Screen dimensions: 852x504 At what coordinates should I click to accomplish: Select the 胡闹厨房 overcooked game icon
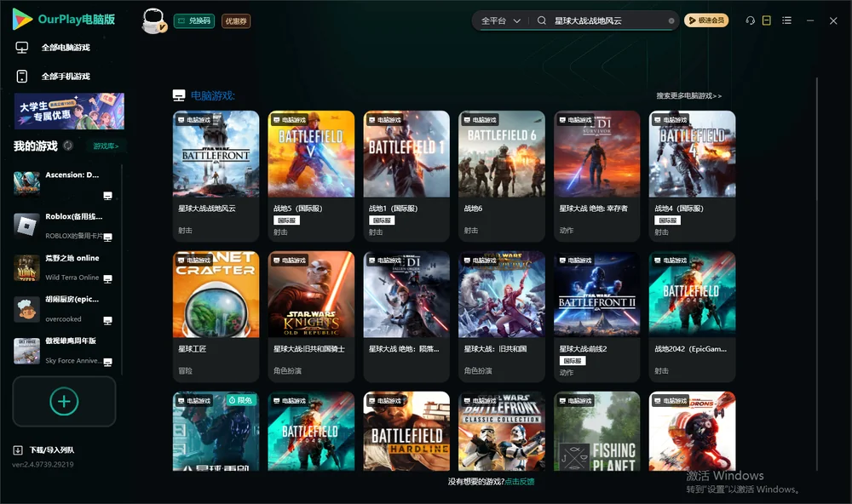tap(26, 309)
